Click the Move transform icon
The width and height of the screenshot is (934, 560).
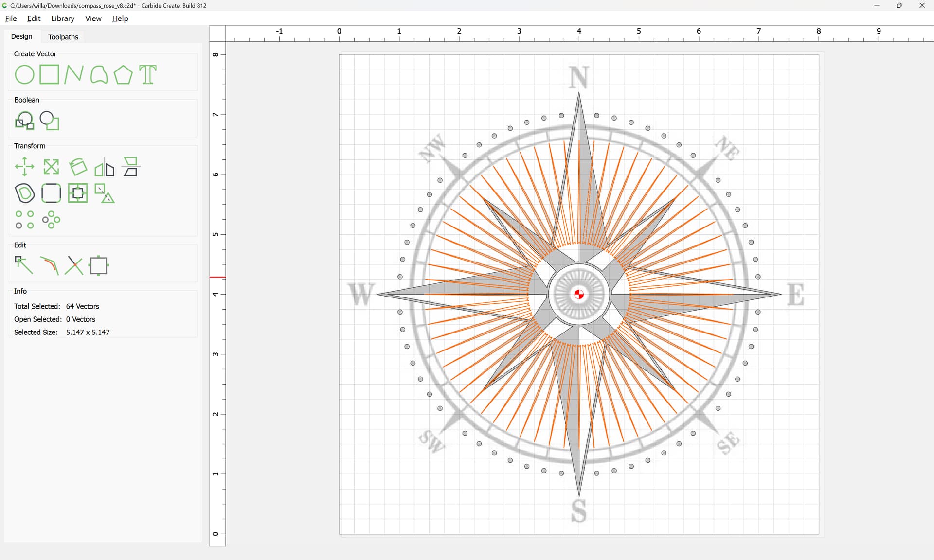click(24, 167)
